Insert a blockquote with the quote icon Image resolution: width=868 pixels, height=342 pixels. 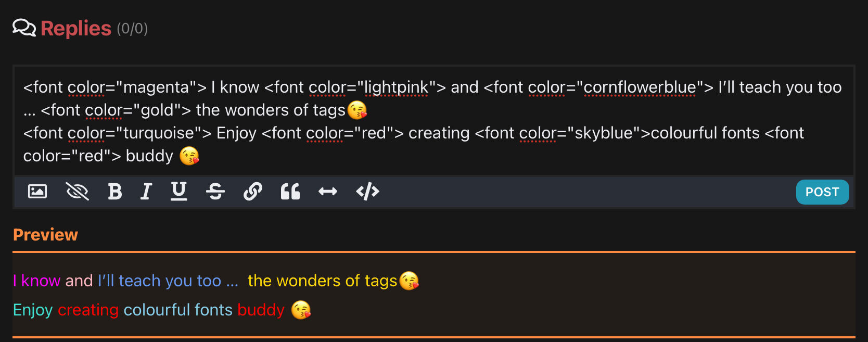tap(290, 192)
